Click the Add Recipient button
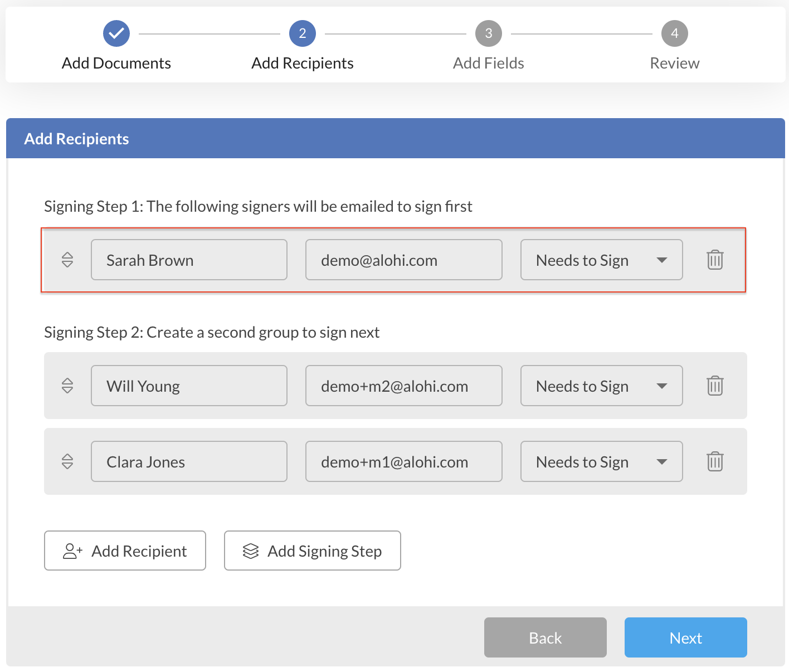This screenshot has height=672, width=789. pos(125,551)
